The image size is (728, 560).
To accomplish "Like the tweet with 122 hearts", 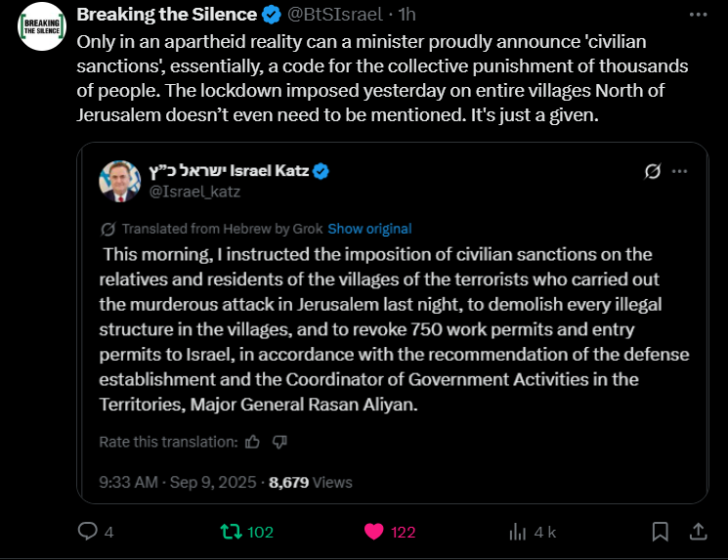I will click(x=373, y=532).
